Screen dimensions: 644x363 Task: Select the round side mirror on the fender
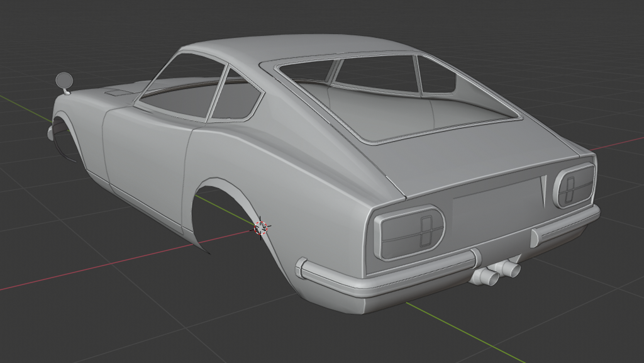point(64,82)
